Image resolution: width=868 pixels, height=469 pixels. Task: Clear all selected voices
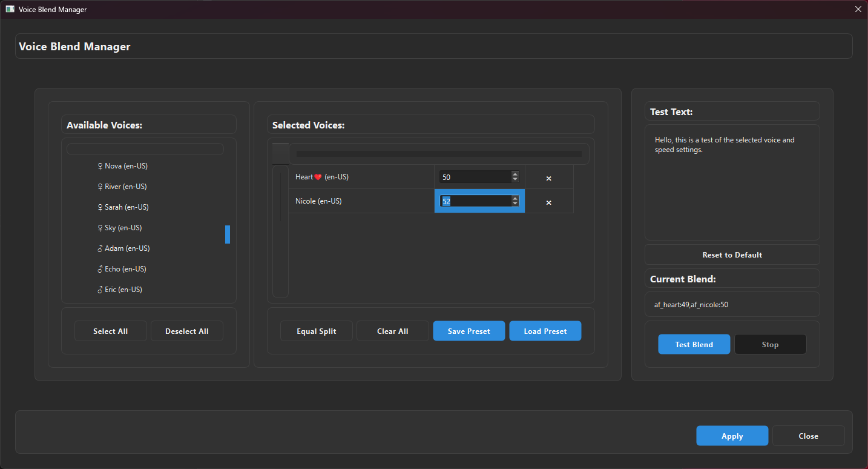392,331
